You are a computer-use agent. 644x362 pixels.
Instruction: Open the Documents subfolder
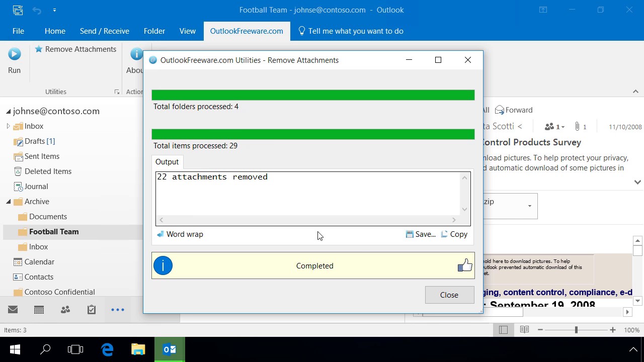[x=48, y=217]
